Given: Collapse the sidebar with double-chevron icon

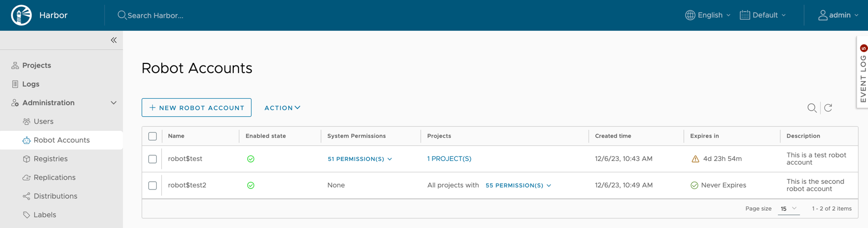Looking at the screenshot, I should 114,40.
